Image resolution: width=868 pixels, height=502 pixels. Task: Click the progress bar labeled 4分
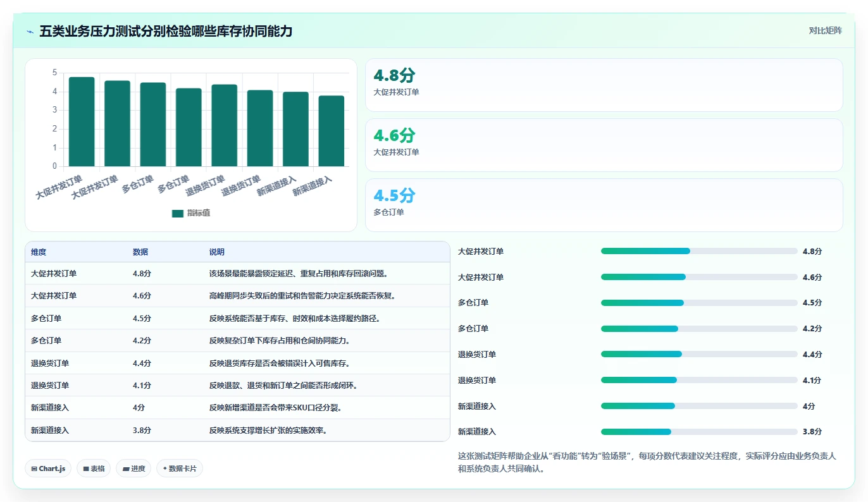click(699, 406)
